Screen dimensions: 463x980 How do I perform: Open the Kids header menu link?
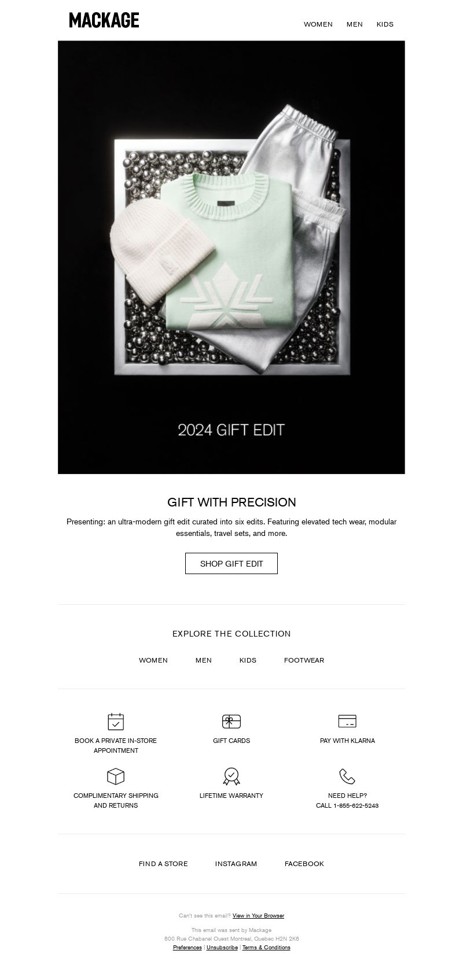point(385,24)
